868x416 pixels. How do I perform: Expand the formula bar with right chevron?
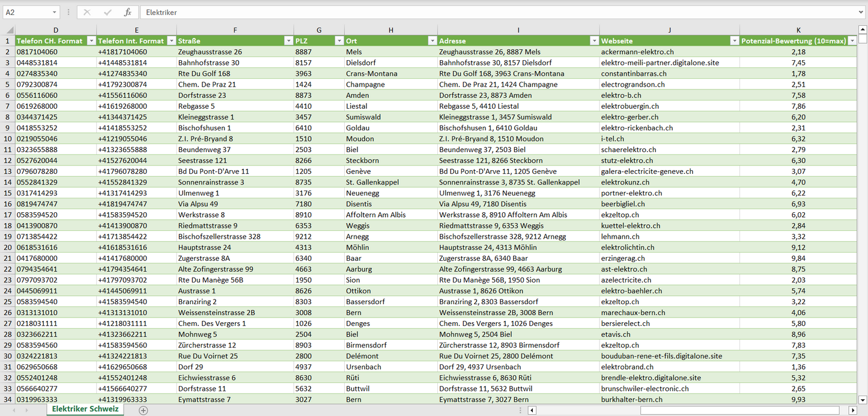(861, 12)
